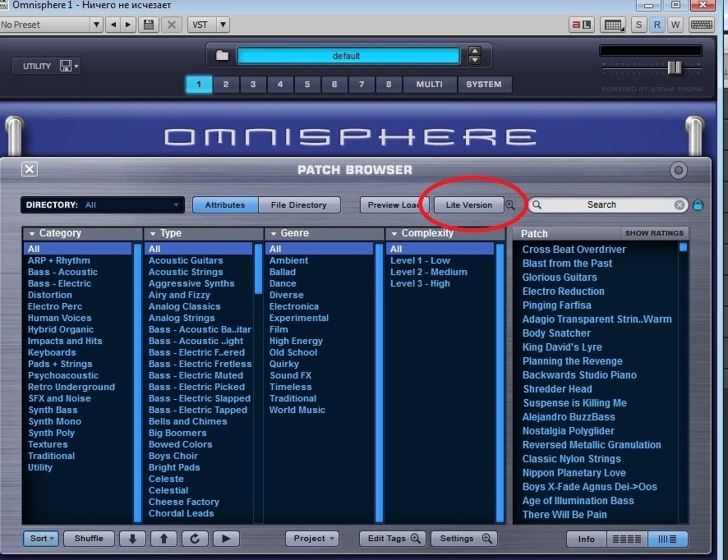Select the Human Voices category
This screenshot has height=560, width=728.
[x=59, y=318]
